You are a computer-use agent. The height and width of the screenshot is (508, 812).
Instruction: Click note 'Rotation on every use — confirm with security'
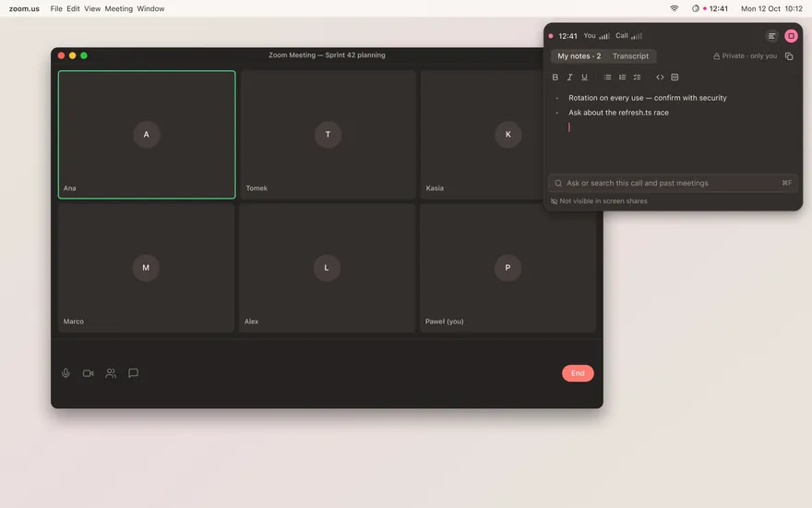(648, 98)
